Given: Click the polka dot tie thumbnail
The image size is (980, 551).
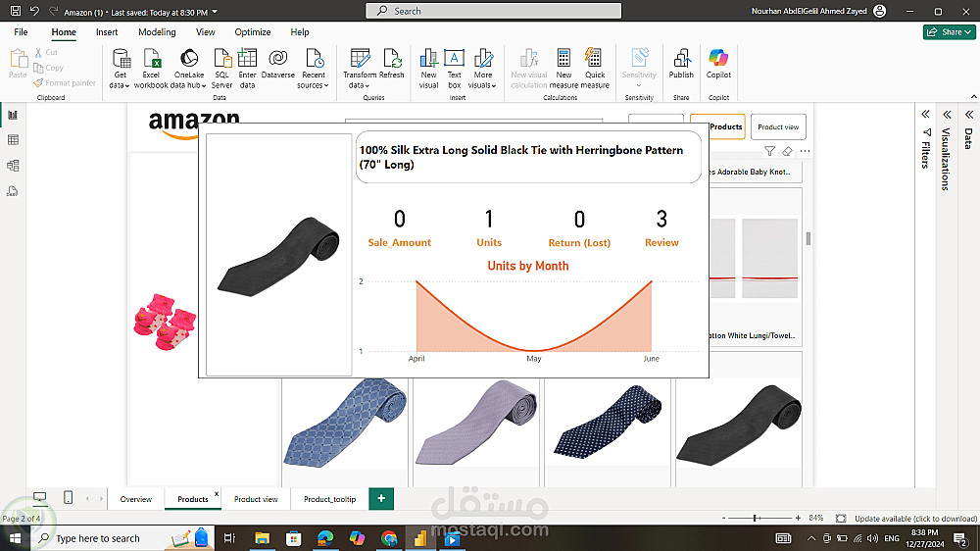Looking at the screenshot, I should (x=608, y=423).
